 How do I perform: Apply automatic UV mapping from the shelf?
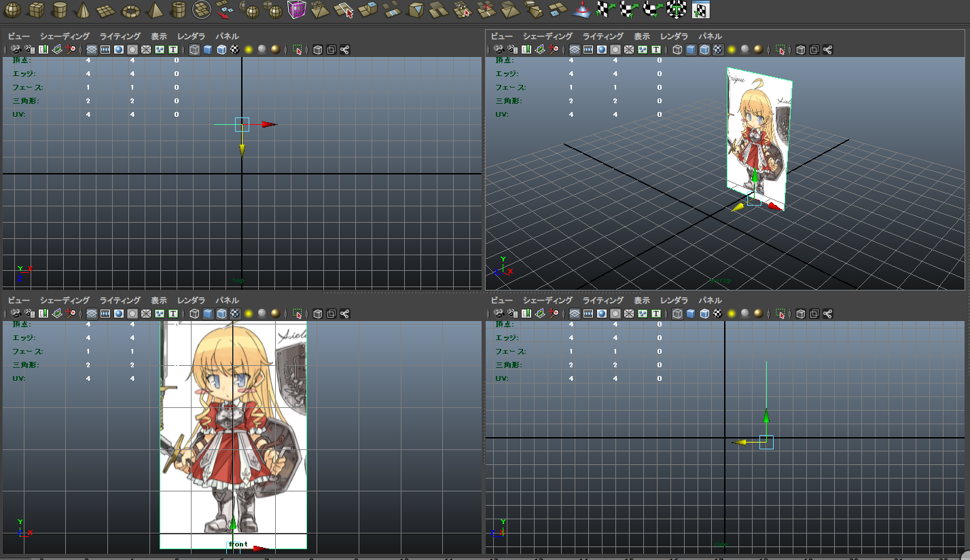pyautogui.click(x=677, y=10)
